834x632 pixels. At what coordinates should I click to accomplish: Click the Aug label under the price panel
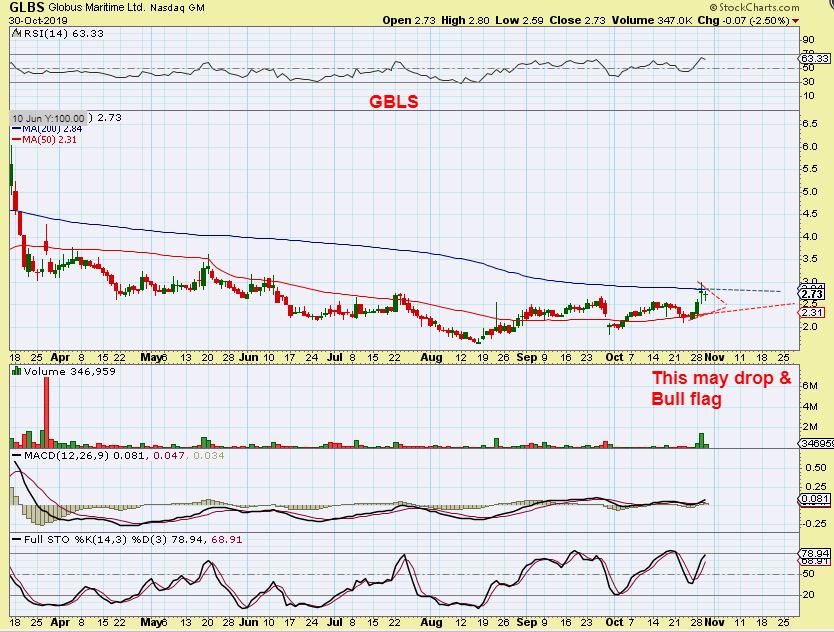pyautogui.click(x=431, y=357)
